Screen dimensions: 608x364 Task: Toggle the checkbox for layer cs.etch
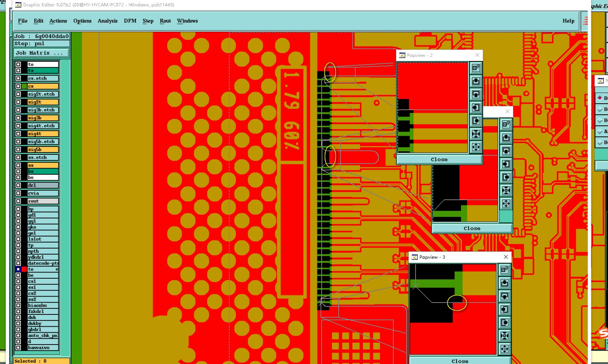coord(18,78)
